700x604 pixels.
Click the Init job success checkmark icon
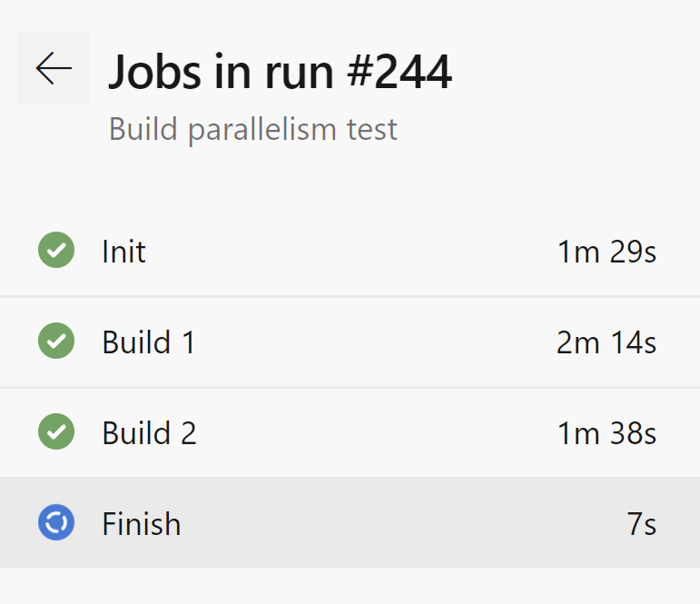[x=56, y=251]
